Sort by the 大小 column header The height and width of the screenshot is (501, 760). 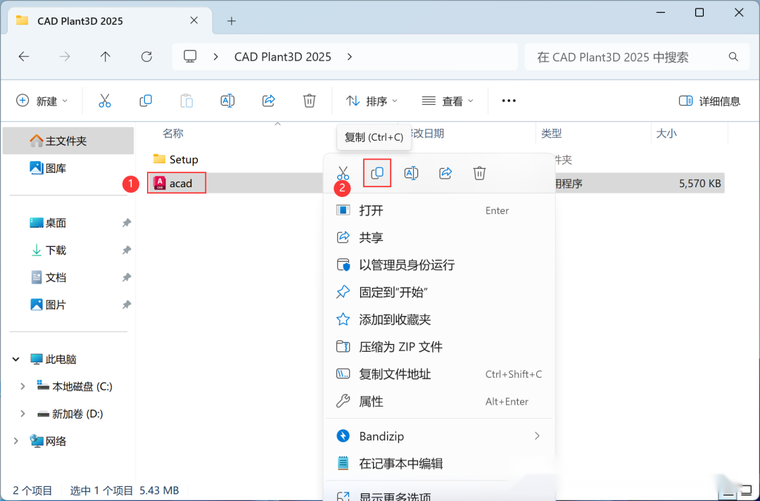(666, 133)
